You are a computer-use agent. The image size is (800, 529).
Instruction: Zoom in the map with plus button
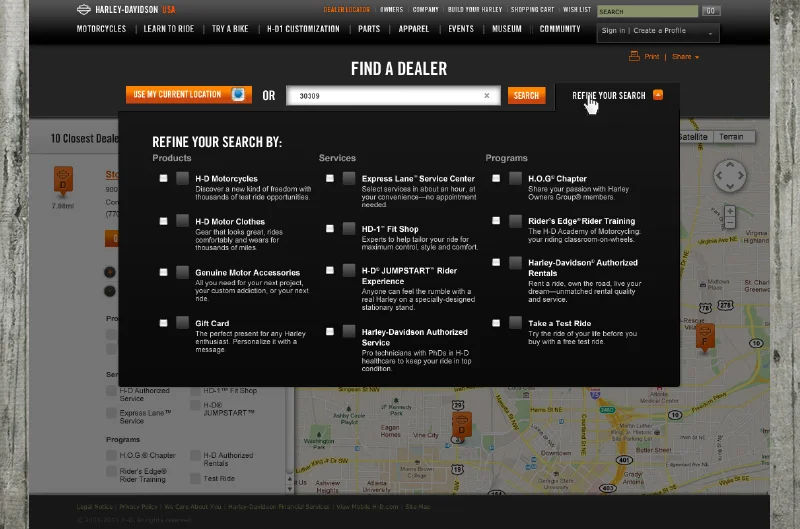pyautogui.click(x=730, y=211)
